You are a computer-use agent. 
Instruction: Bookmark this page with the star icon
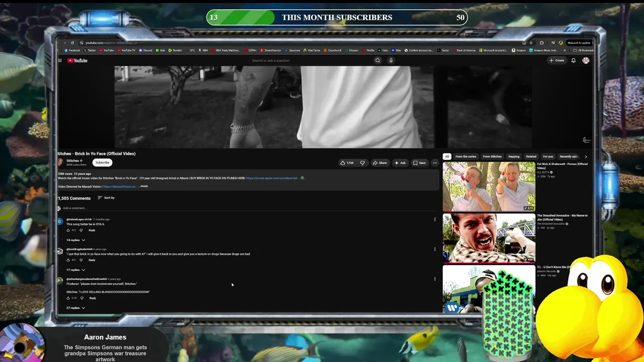531,43
